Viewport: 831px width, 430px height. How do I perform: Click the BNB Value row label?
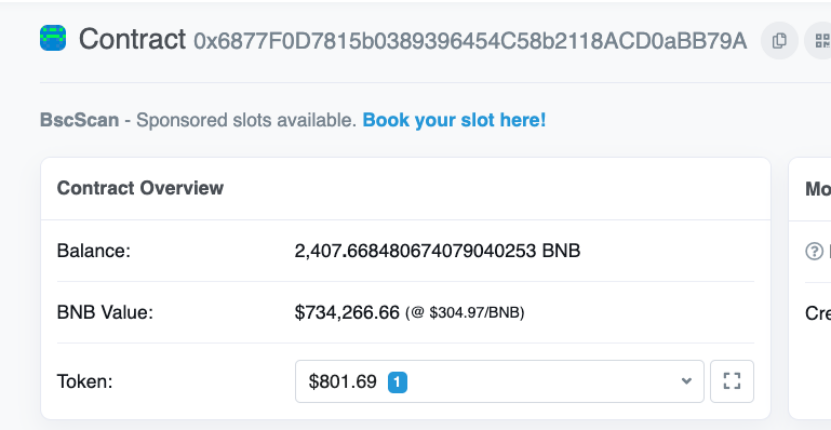point(105,313)
